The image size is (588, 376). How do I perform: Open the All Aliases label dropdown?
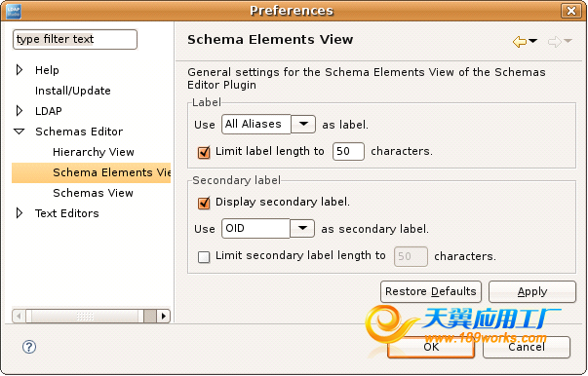coord(303,124)
